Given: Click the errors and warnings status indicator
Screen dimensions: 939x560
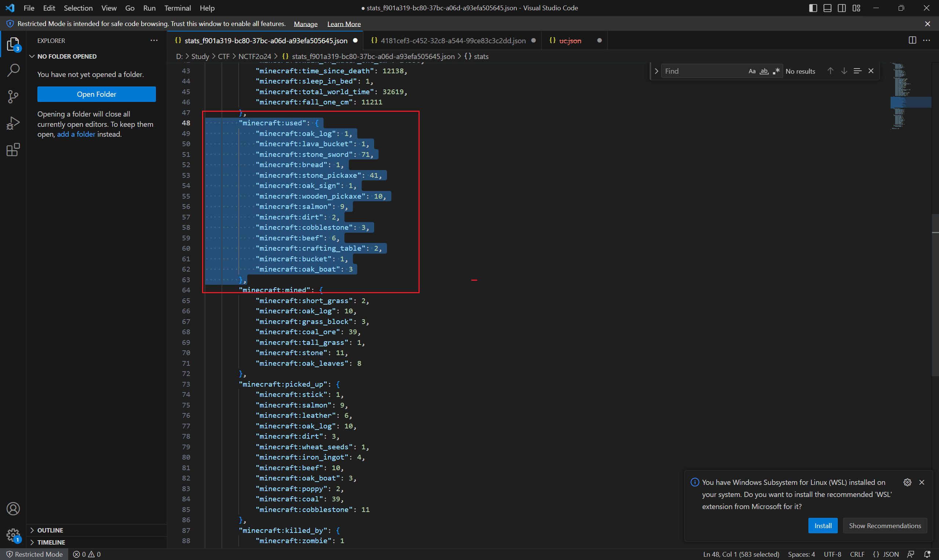Looking at the screenshot, I should point(87,555).
